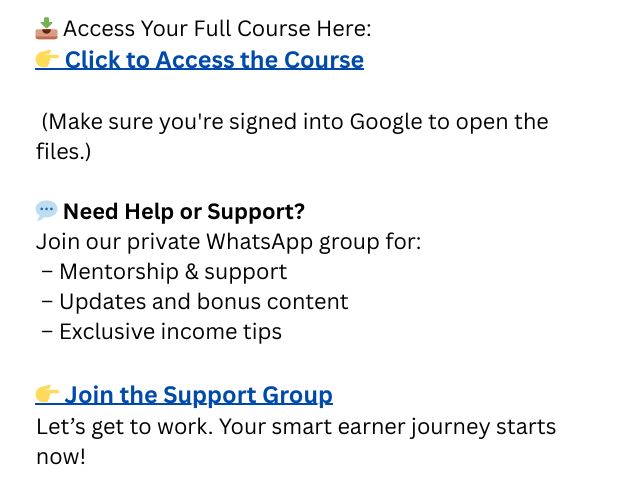
Task: Click the closing word now! at the bottom
Action: click(61, 456)
